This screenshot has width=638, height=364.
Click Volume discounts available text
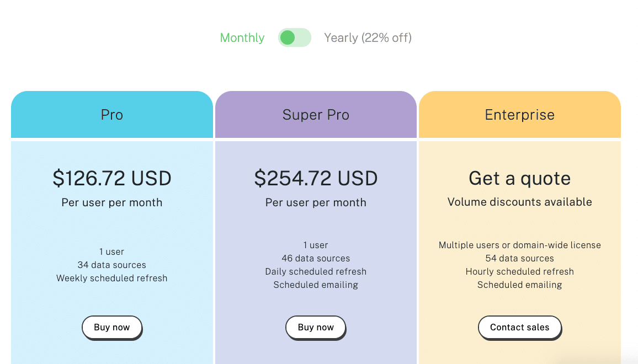519,202
